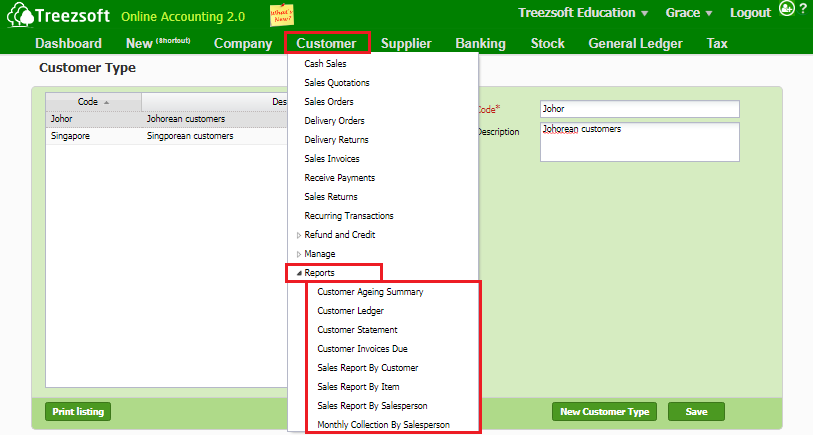
Task: Open Sales Report By Salesperson
Action: [372, 406]
